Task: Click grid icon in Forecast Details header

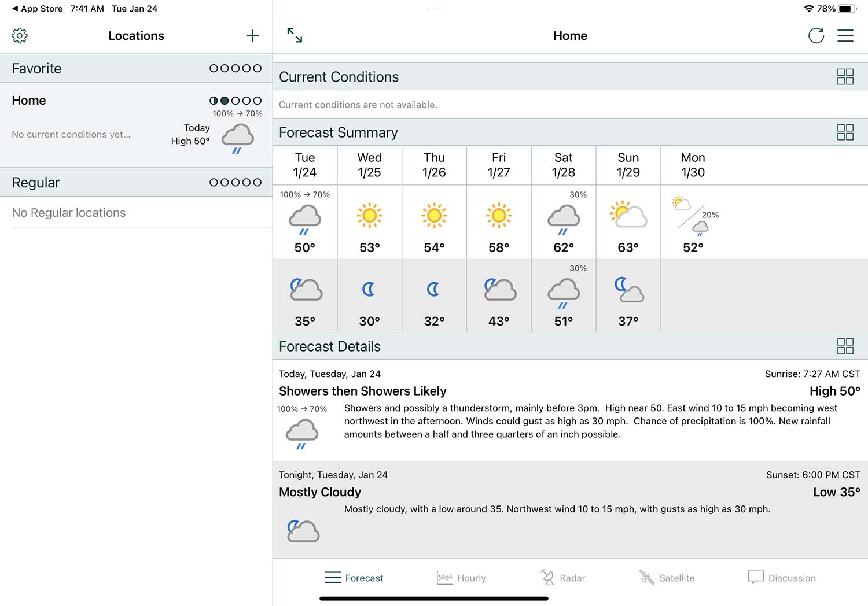Action: tap(845, 346)
